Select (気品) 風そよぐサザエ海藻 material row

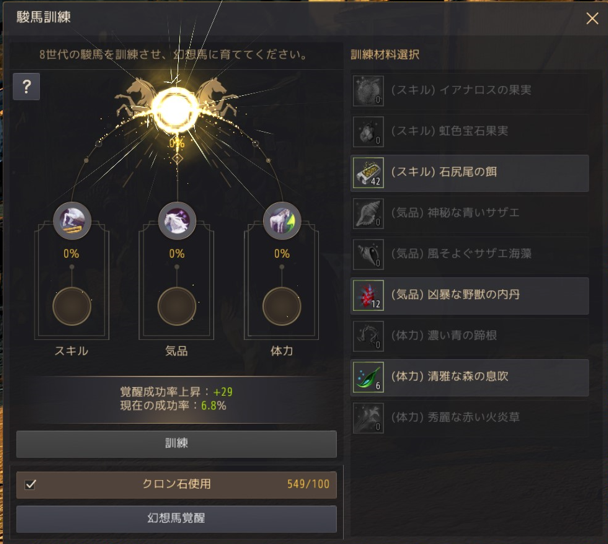pyautogui.click(x=470, y=255)
